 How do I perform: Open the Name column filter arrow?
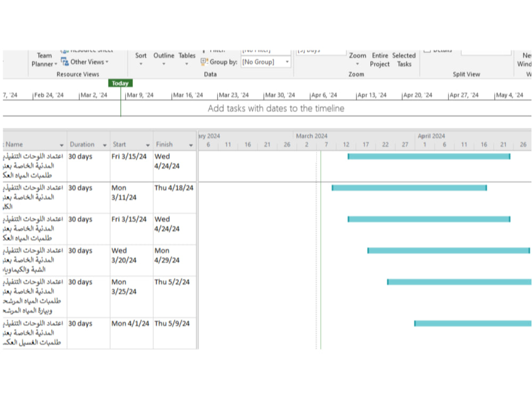(61, 145)
